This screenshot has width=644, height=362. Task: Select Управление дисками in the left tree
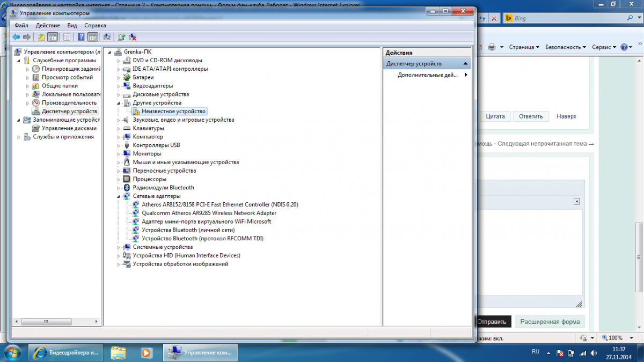69,128
